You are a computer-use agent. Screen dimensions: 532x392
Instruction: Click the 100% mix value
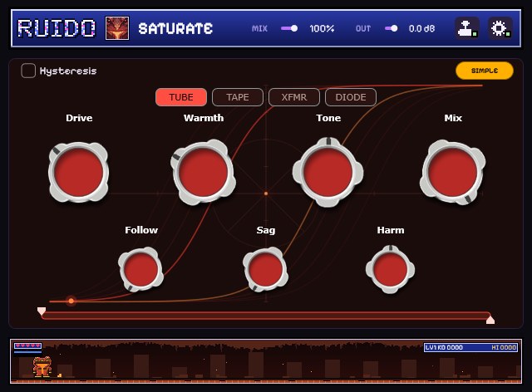pyautogui.click(x=322, y=28)
